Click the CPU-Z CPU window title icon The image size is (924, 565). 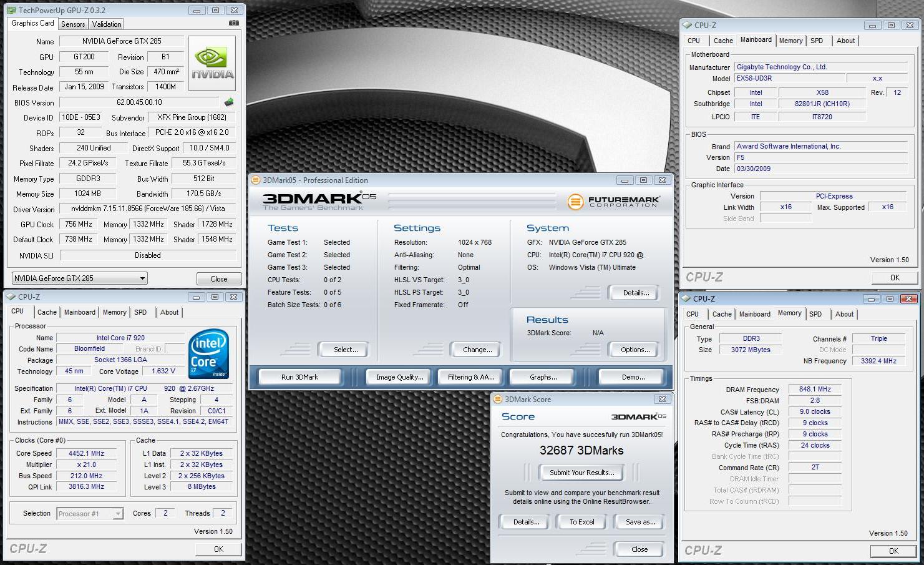[x=11, y=297]
